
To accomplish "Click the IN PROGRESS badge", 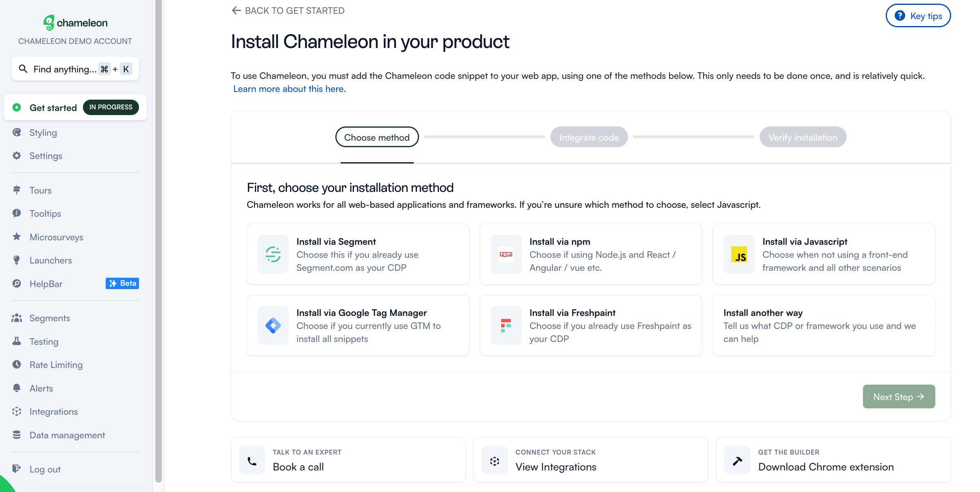I will pos(111,107).
